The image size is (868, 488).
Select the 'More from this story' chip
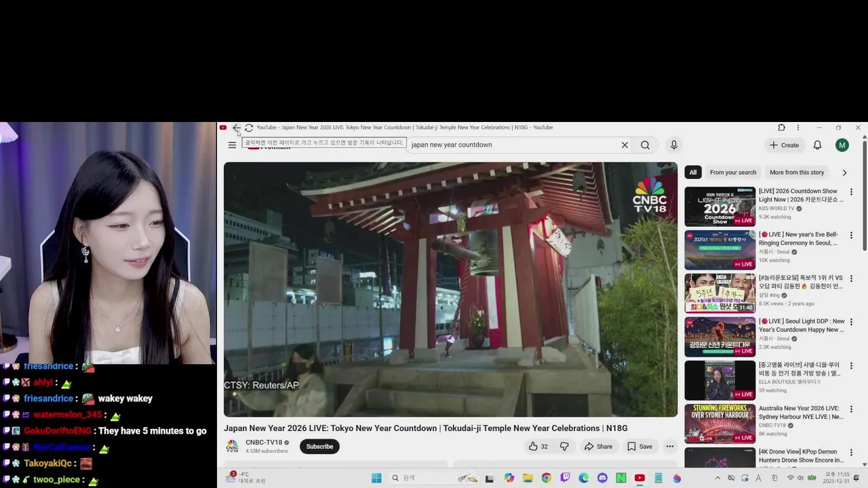pyautogui.click(x=797, y=172)
